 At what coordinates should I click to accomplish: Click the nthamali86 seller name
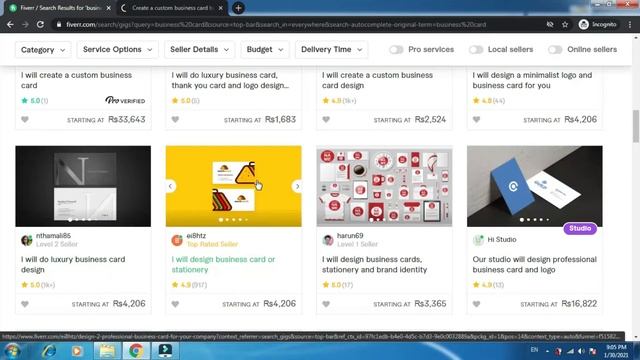(x=53, y=236)
